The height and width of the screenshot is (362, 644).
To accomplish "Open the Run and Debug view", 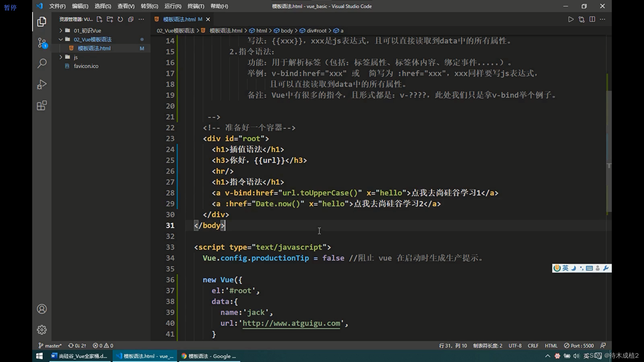I will (x=42, y=84).
